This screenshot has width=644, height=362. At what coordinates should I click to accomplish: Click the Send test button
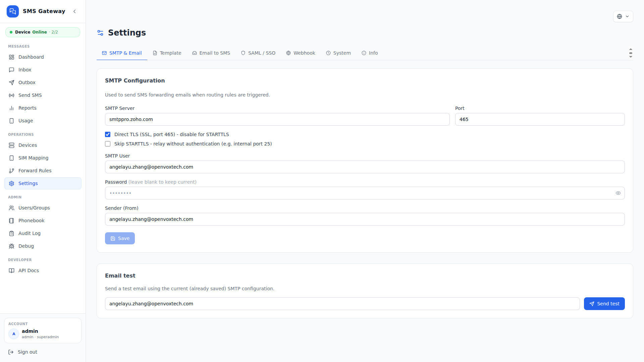[604, 304]
